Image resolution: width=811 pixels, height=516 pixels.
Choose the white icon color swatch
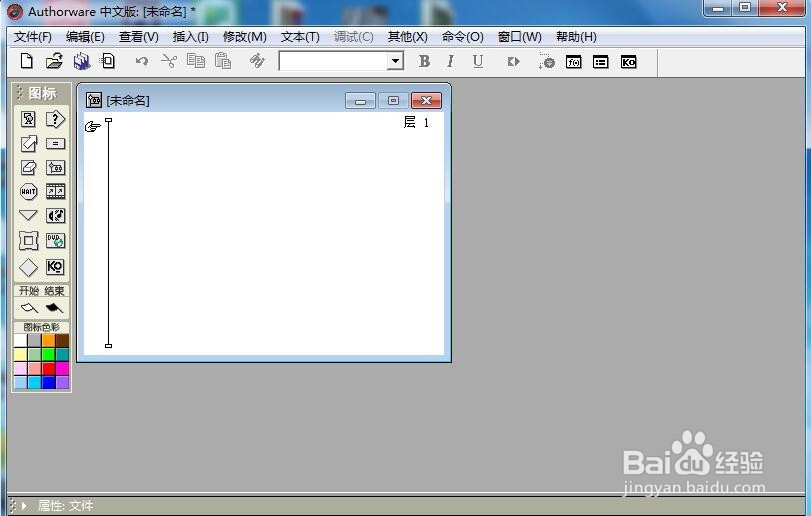click(20, 340)
